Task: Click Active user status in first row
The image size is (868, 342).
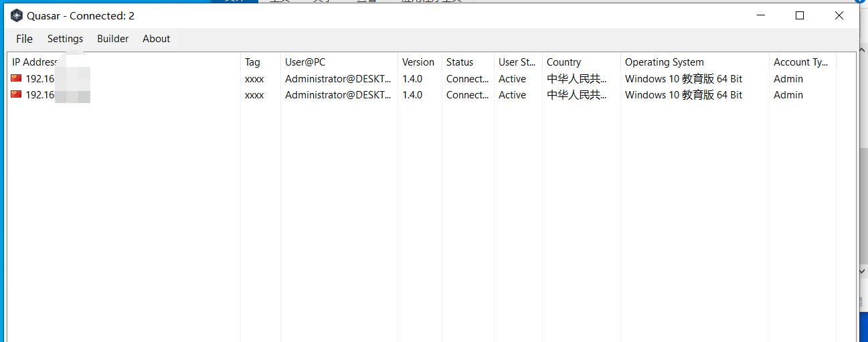Action: click(512, 79)
